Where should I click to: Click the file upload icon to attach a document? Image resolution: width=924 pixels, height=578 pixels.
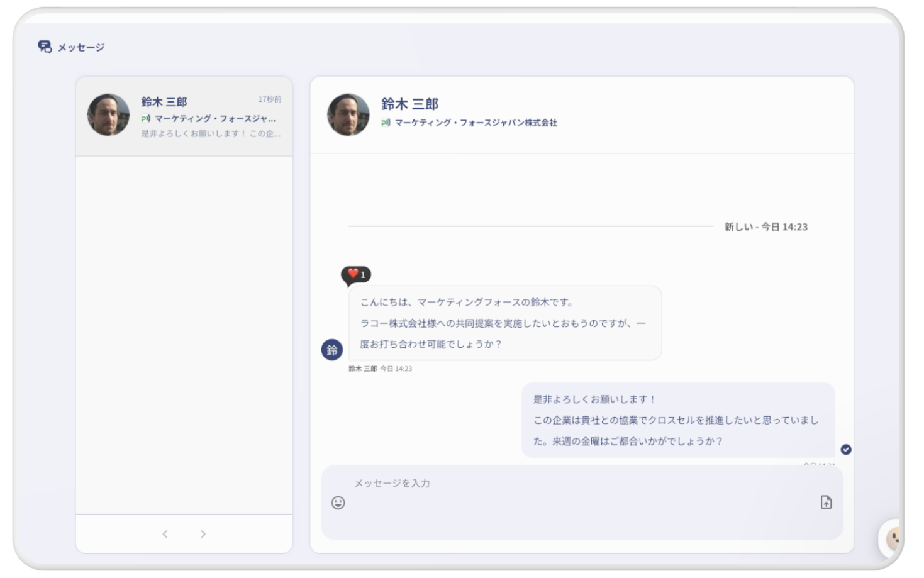(x=827, y=503)
